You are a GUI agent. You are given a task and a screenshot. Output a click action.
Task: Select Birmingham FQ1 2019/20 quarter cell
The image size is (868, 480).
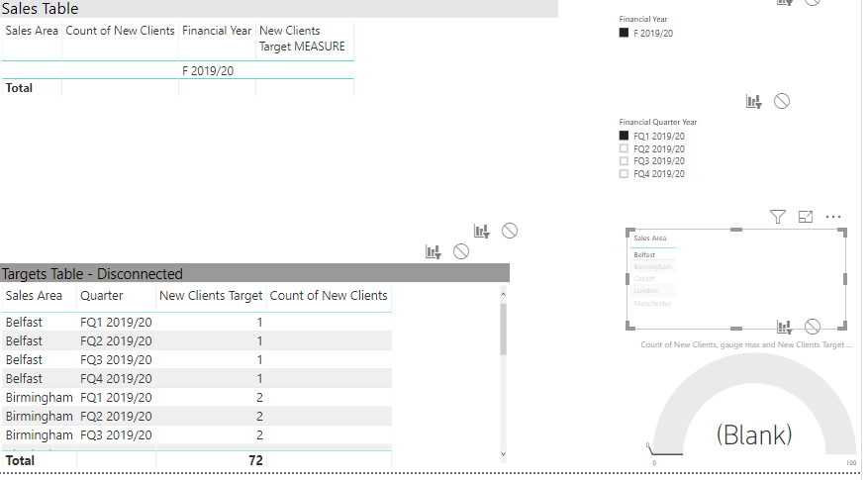116,398
